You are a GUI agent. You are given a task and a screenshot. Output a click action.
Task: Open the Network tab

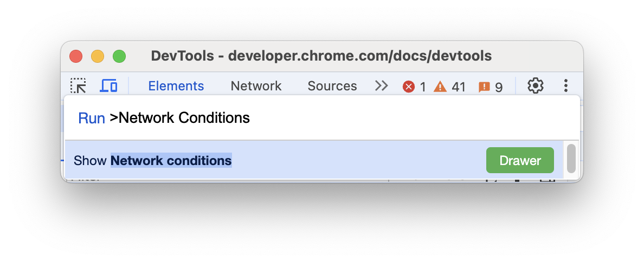click(x=256, y=86)
